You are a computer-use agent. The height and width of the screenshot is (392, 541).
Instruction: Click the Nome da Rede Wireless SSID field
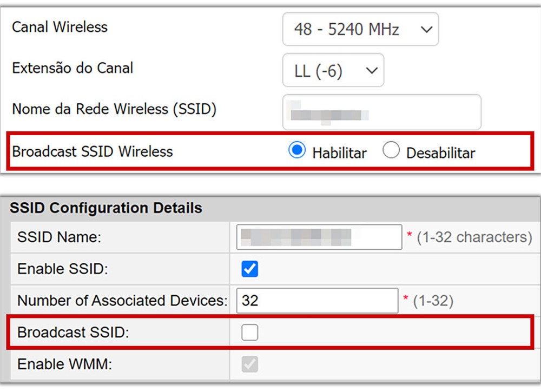click(x=381, y=112)
